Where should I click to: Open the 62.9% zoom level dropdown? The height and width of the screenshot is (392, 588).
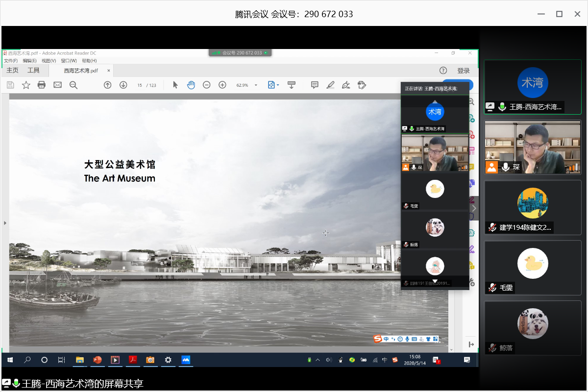[256, 85]
